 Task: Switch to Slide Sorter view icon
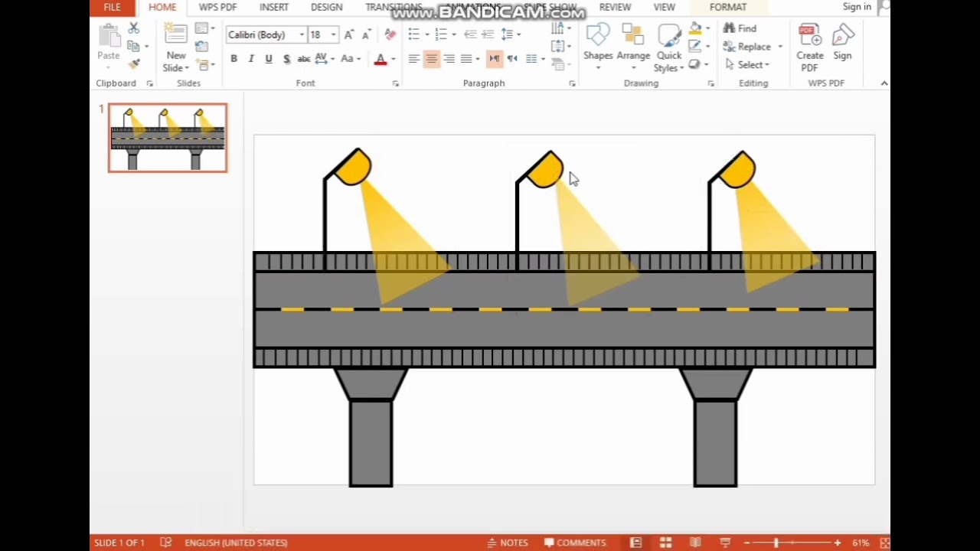pyautogui.click(x=665, y=543)
